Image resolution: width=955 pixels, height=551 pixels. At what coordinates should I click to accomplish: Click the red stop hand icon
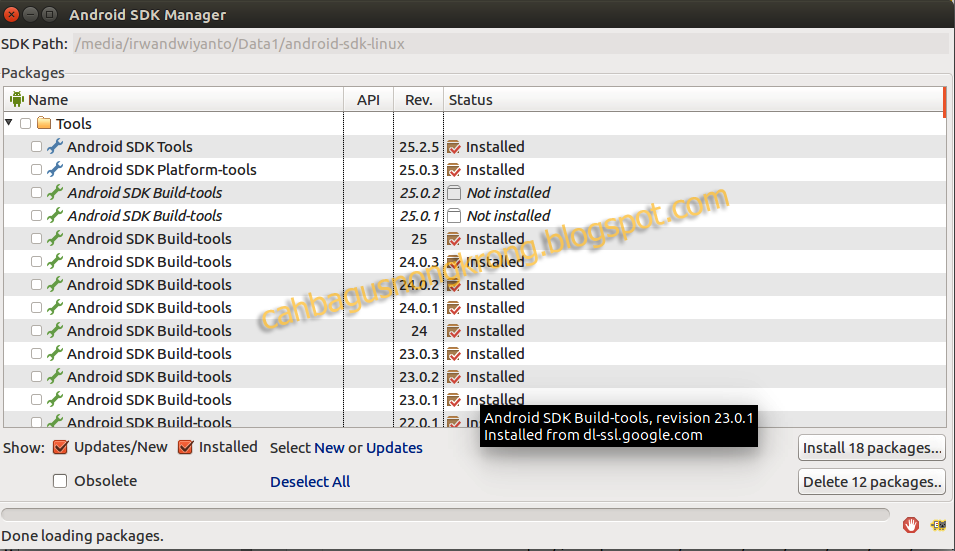pos(911,524)
